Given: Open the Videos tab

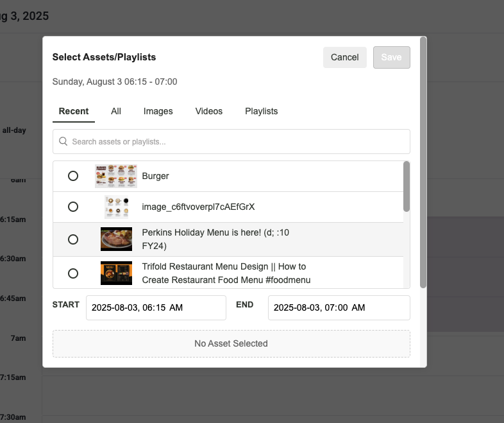Looking at the screenshot, I should (x=209, y=111).
